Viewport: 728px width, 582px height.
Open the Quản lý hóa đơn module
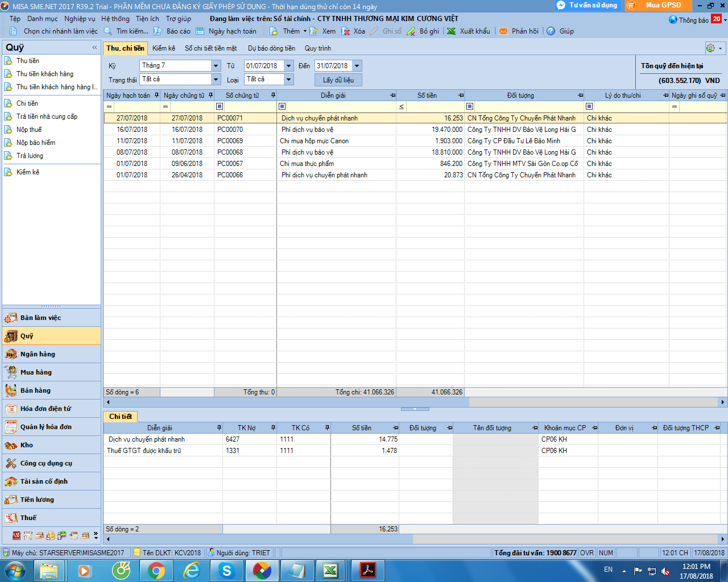point(51,427)
